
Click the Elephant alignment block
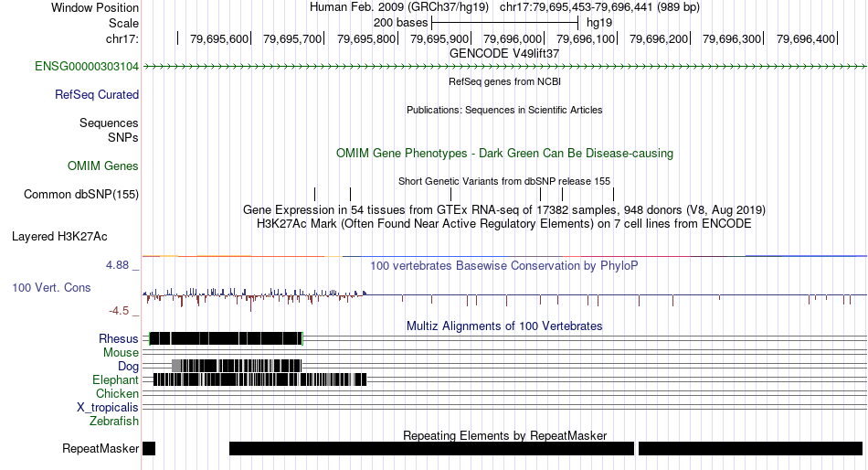259,379
